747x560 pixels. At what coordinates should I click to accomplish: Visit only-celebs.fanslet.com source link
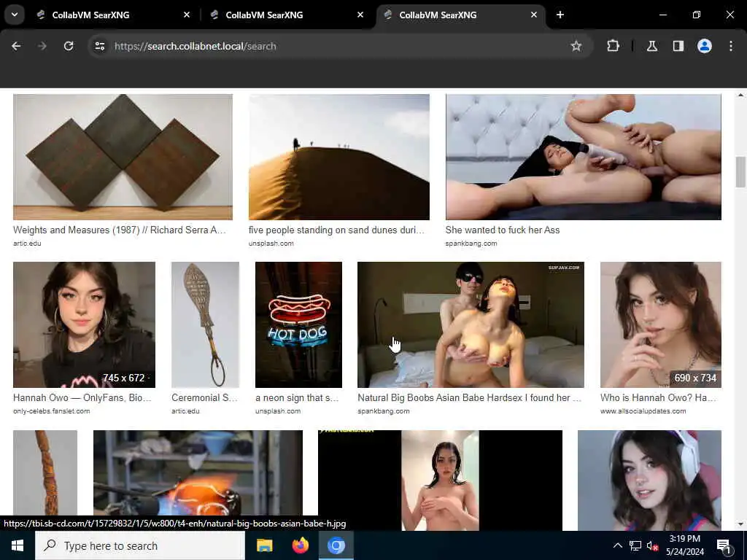[x=52, y=411]
